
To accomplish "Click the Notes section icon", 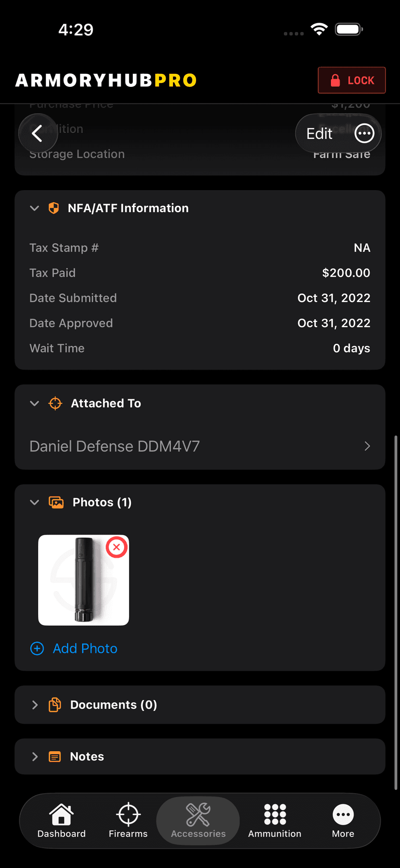I will click(x=55, y=757).
